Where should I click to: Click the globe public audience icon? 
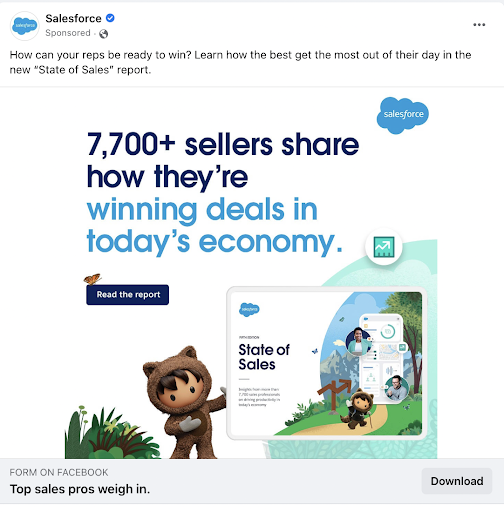(104, 34)
